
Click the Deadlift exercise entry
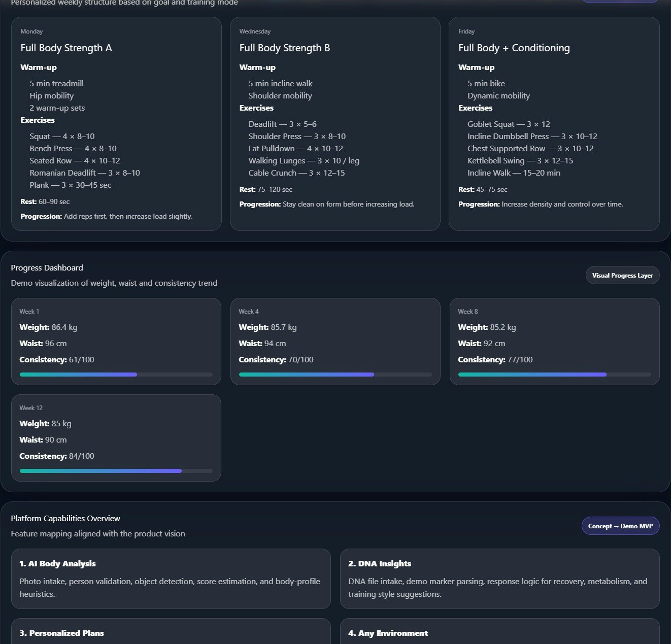[282, 124]
